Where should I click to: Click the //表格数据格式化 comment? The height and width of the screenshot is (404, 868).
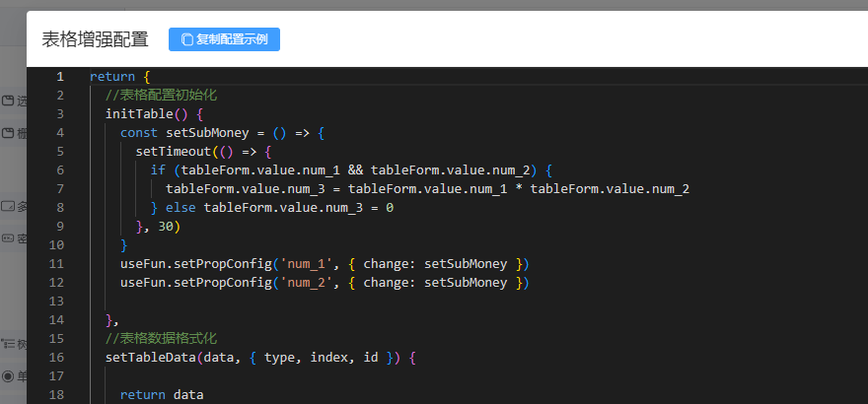[161, 338]
